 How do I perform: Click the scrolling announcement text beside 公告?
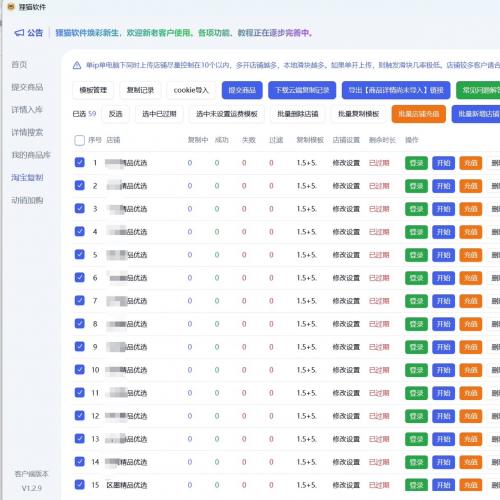click(184, 33)
